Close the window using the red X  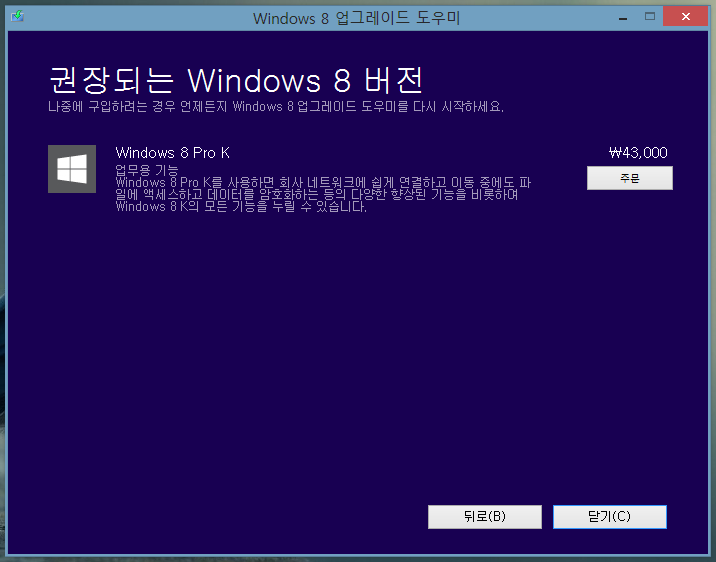(x=685, y=16)
